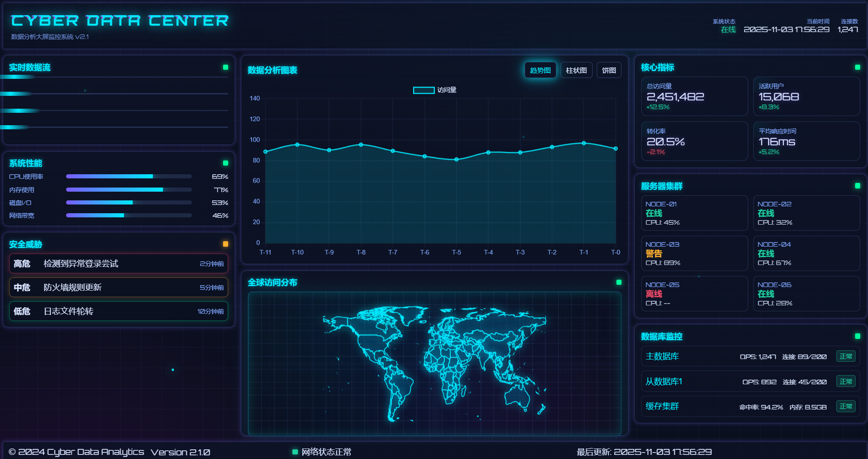Click green status dot in 系统性能 panel
This screenshot has width=868, height=459.
225,163
